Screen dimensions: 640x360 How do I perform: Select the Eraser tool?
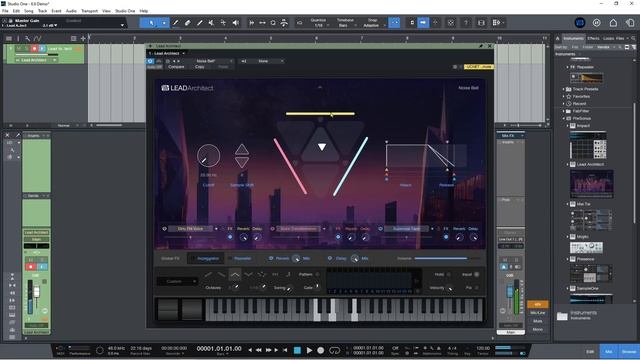pyautogui.click(x=187, y=23)
